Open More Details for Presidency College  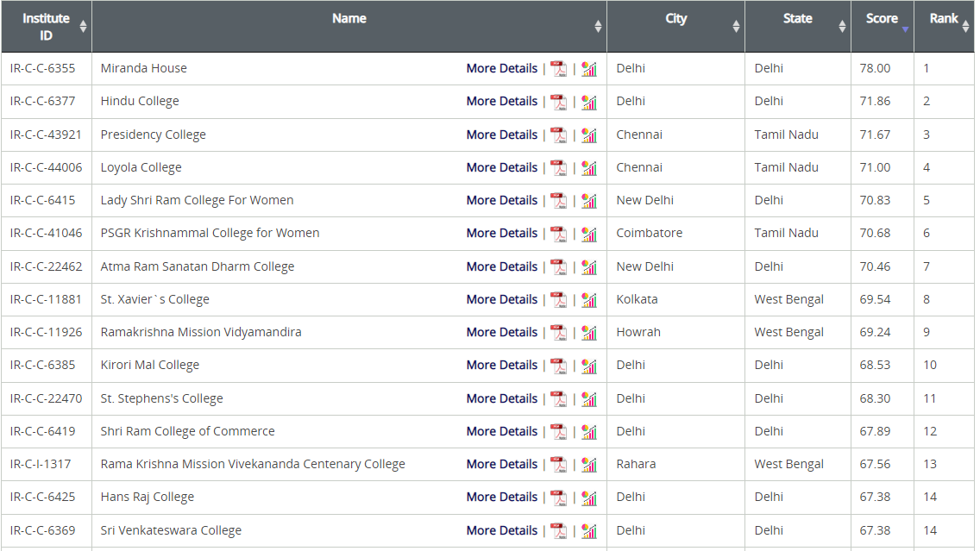pos(502,135)
